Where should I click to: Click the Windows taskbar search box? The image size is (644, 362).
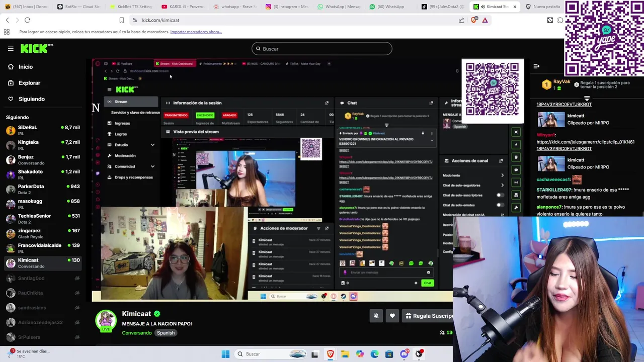tap(271, 354)
